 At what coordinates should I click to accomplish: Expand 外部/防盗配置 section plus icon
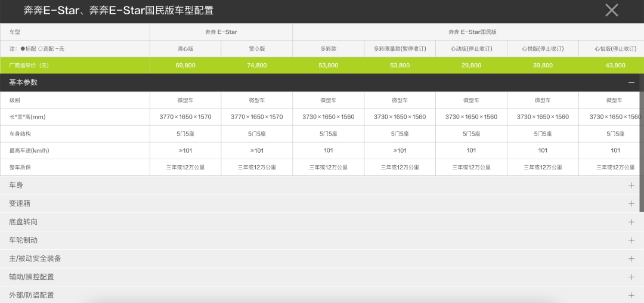[631, 295]
